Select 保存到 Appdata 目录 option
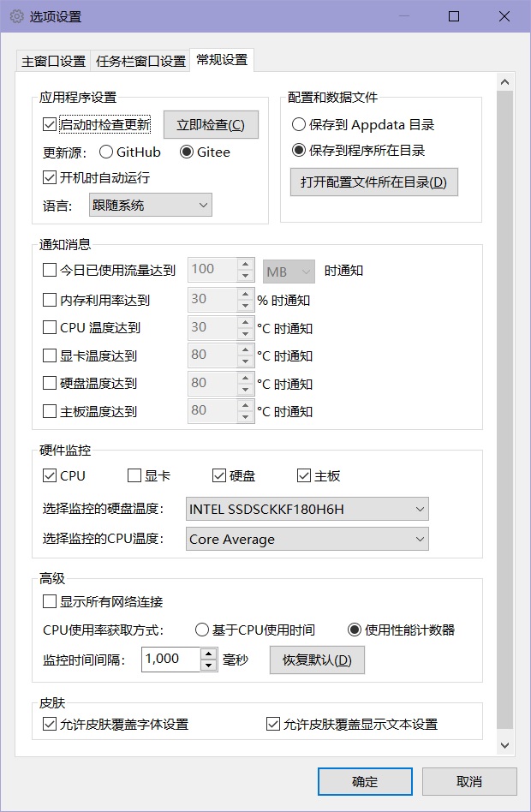This screenshot has width=531, height=812. (299, 125)
